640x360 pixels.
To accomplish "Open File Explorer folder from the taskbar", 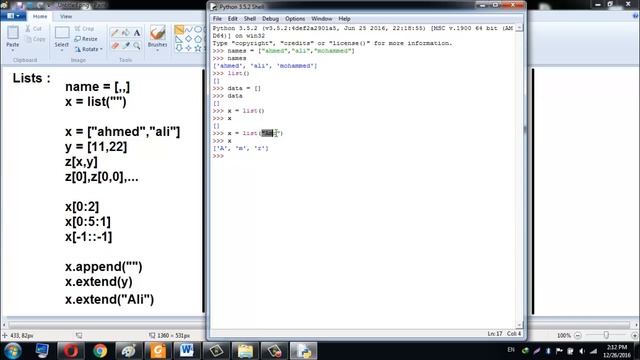I will 245,351.
